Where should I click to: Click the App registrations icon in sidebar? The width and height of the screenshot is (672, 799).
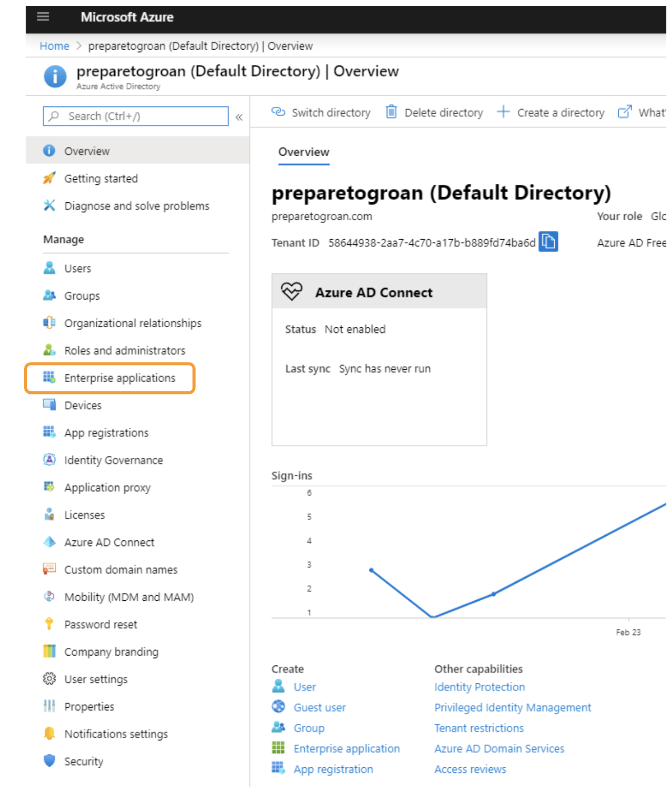(49, 432)
